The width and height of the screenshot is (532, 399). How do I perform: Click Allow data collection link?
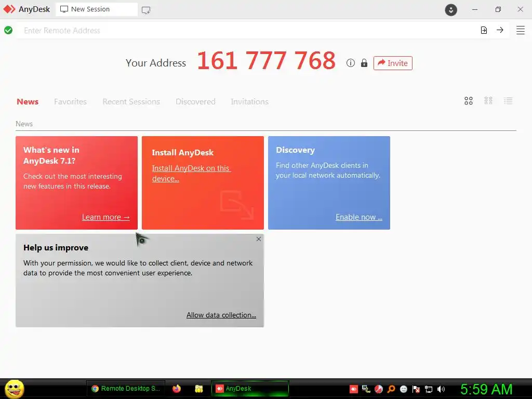tap(221, 315)
